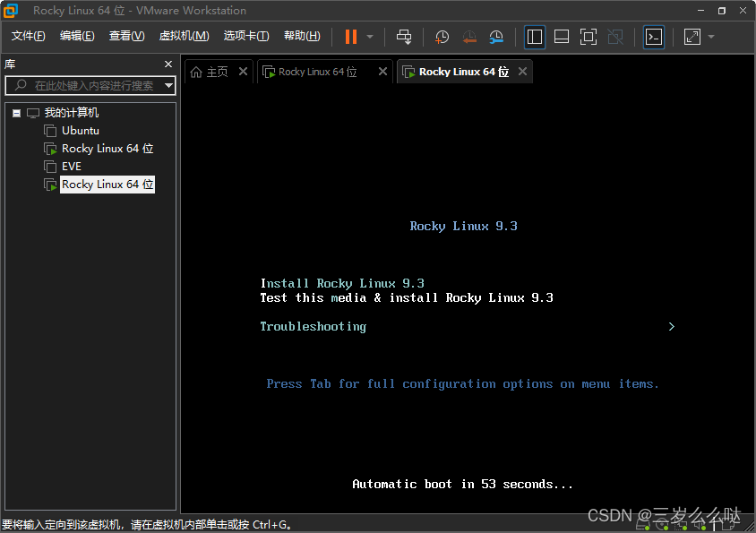Click the Take snapshot icon
The image size is (756, 533).
pyautogui.click(x=442, y=37)
